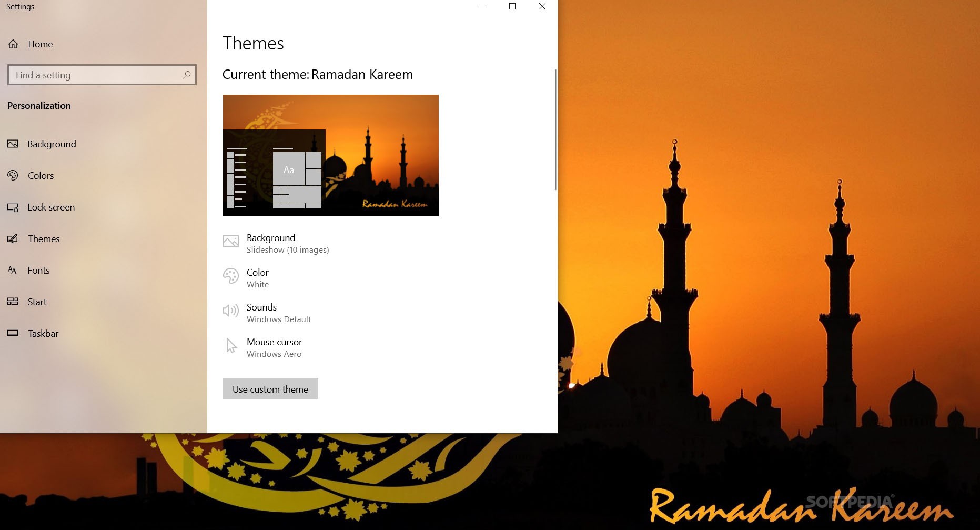Click the Personalization section heading
The width and height of the screenshot is (980, 530).
[39, 106]
